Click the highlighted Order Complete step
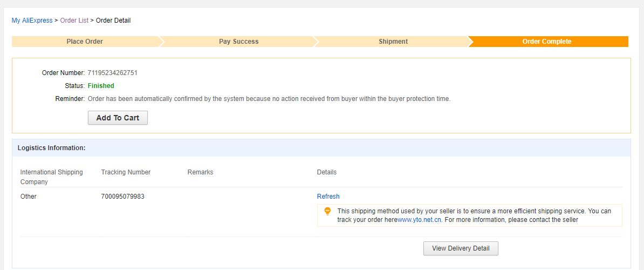The width and height of the screenshot is (644, 270). point(547,42)
